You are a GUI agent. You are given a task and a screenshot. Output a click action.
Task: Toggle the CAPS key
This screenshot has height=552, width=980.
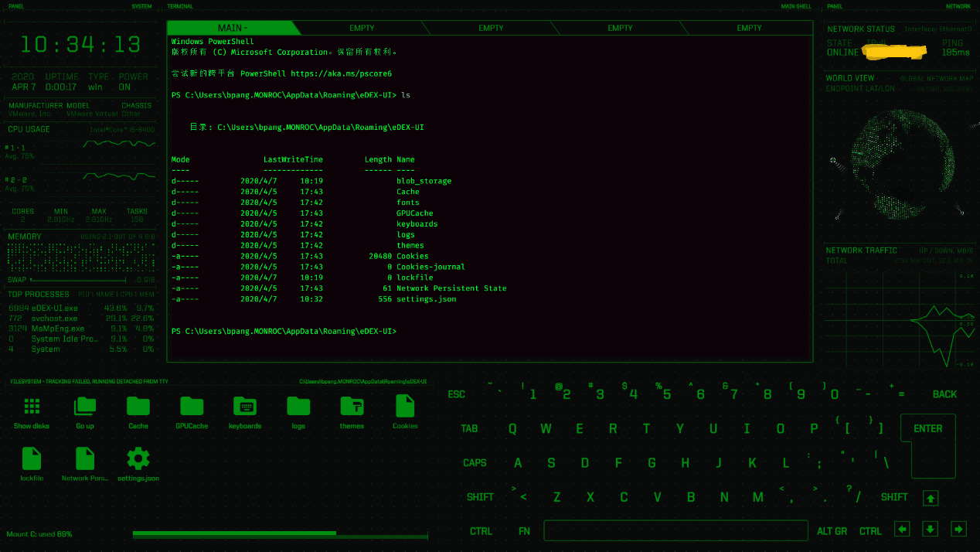(x=475, y=463)
